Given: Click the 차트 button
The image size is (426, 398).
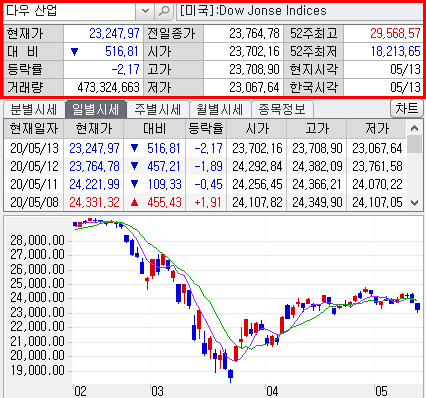Looking at the screenshot, I should click(407, 108).
